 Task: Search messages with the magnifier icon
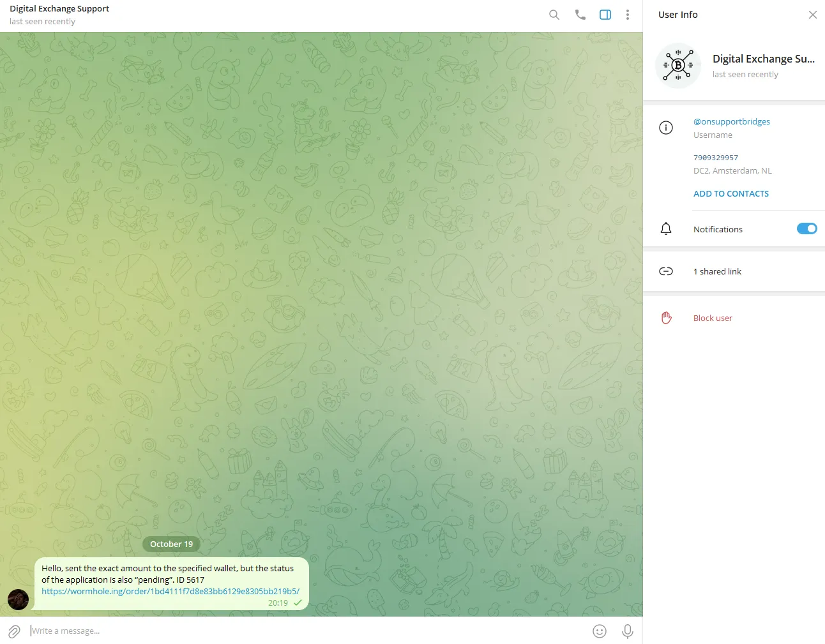[554, 15]
